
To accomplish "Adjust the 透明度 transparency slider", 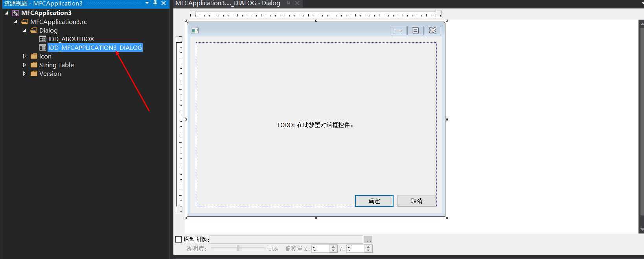I will click(238, 248).
